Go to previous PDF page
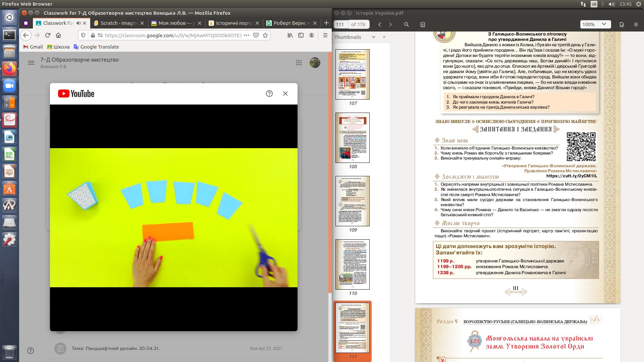 pos(380,24)
